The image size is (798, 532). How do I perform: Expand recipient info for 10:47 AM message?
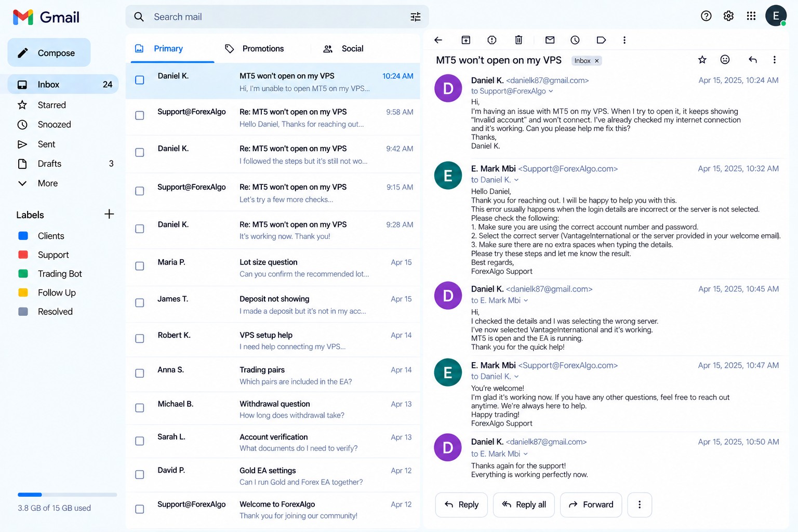516,377
